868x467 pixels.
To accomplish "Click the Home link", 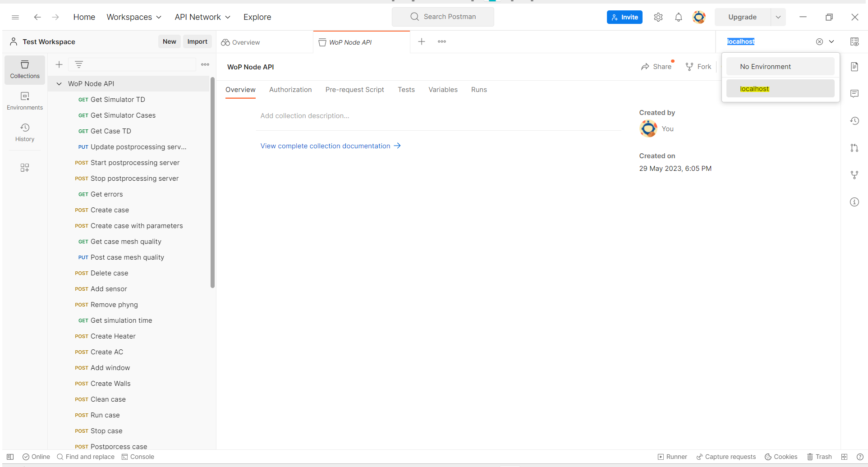I will pos(84,17).
